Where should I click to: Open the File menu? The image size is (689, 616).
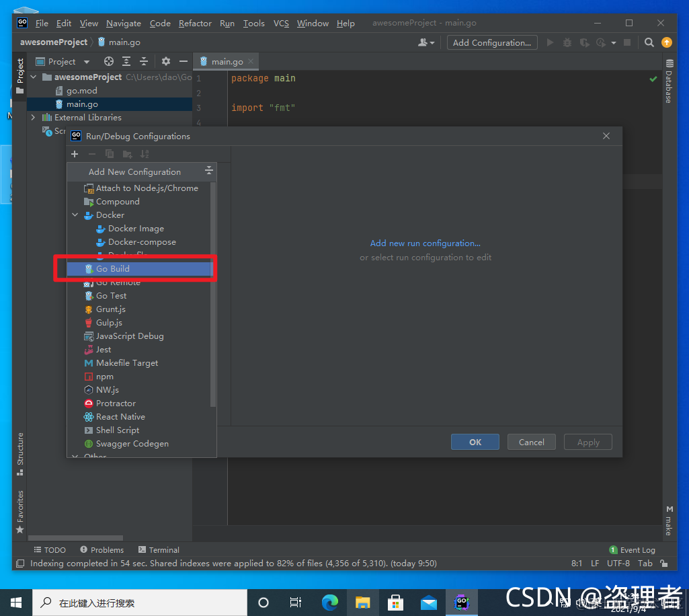point(42,24)
